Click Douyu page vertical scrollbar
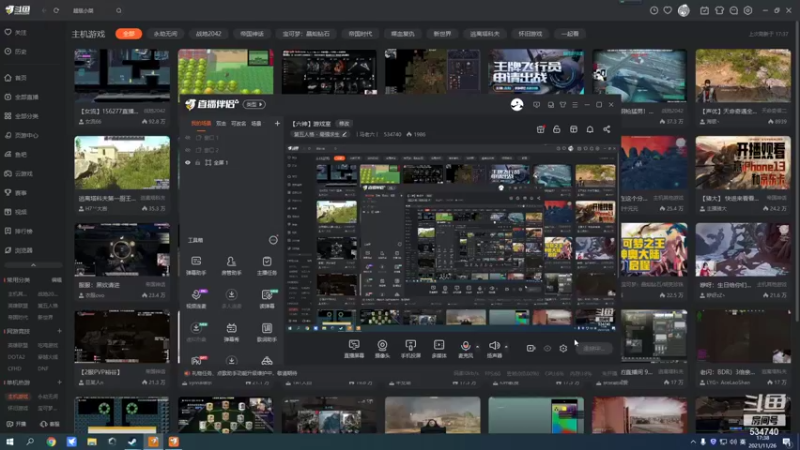The height and width of the screenshot is (450, 800). pos(795,173)
